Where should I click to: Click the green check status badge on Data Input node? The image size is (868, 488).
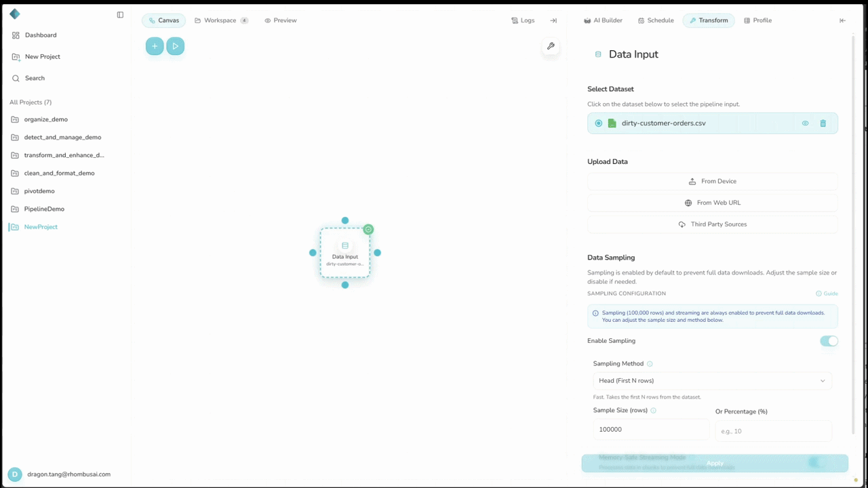click(368, 229)
